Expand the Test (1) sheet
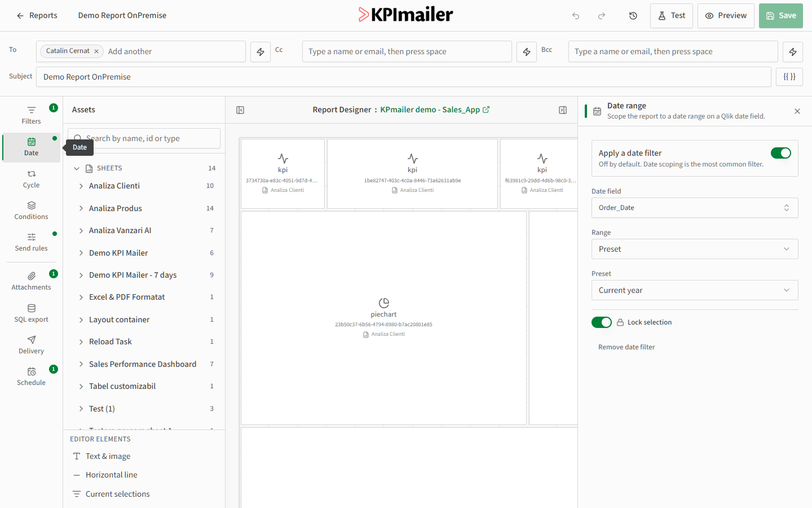 pyautogui.click(x=81, y=409)
